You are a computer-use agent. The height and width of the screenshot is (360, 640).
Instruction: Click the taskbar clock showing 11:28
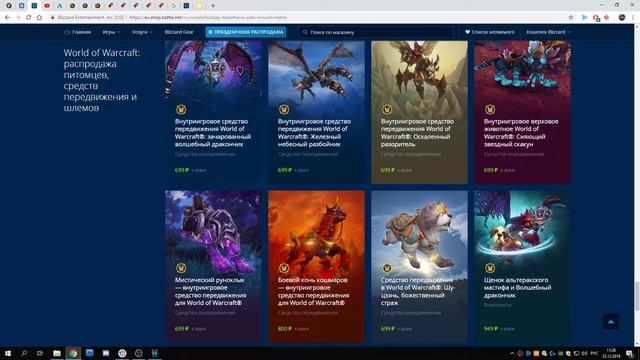[611, 353]
